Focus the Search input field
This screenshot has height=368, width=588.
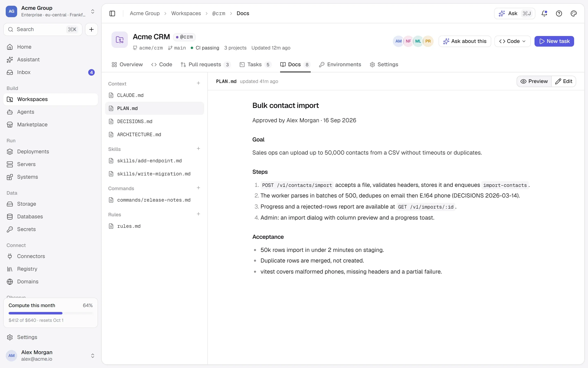[x=43, y=29]
